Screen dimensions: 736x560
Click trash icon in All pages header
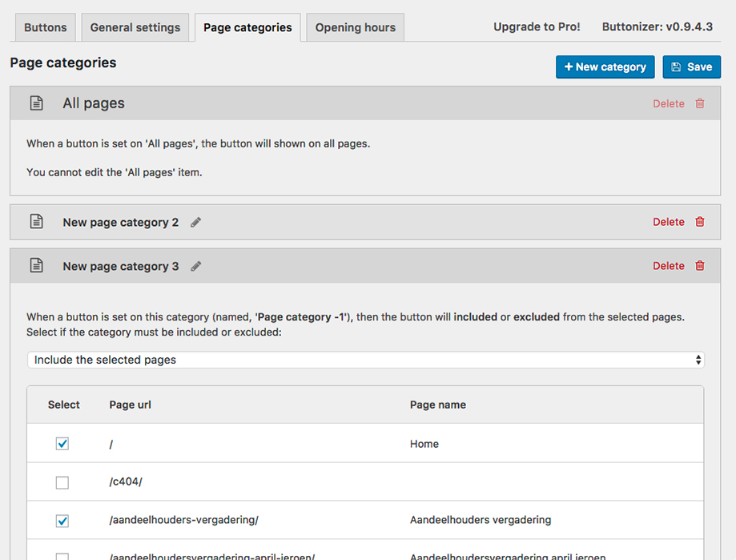tap(700, 103)
